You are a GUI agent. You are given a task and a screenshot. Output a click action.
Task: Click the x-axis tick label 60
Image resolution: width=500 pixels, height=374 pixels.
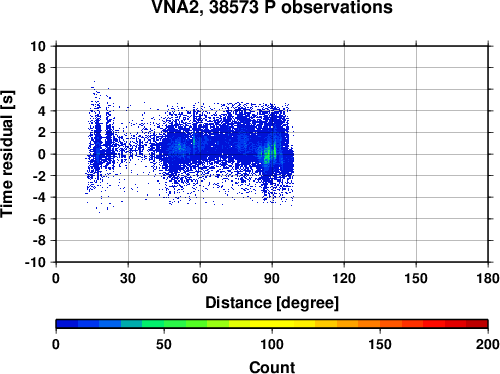click(x=200, y=278)
